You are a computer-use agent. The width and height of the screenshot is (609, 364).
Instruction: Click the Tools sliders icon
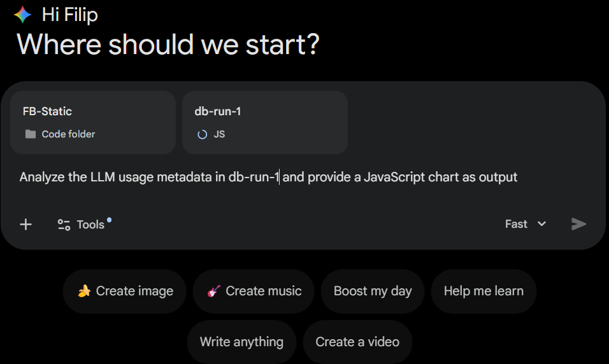click(x=64, y=224)
